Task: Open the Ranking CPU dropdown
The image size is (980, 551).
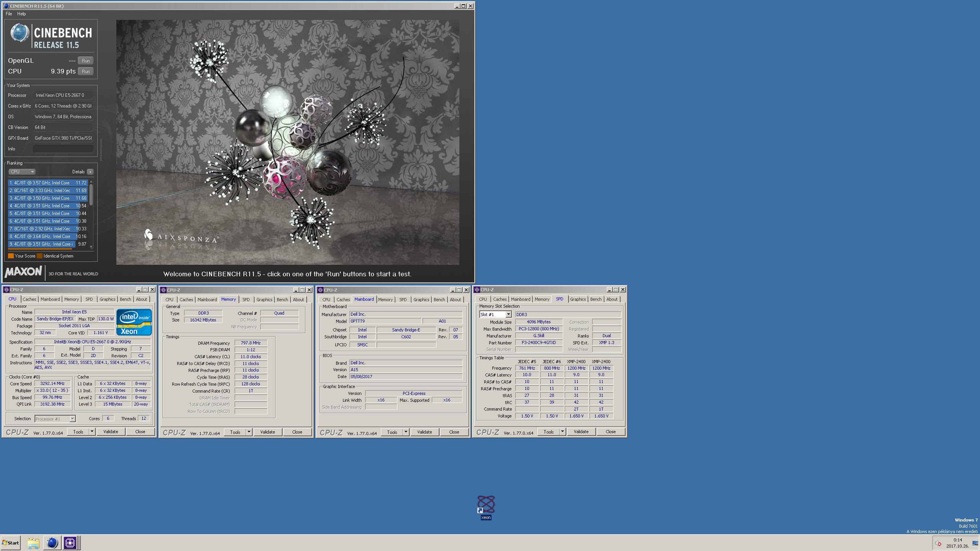Action: click(x=22, y=172)
